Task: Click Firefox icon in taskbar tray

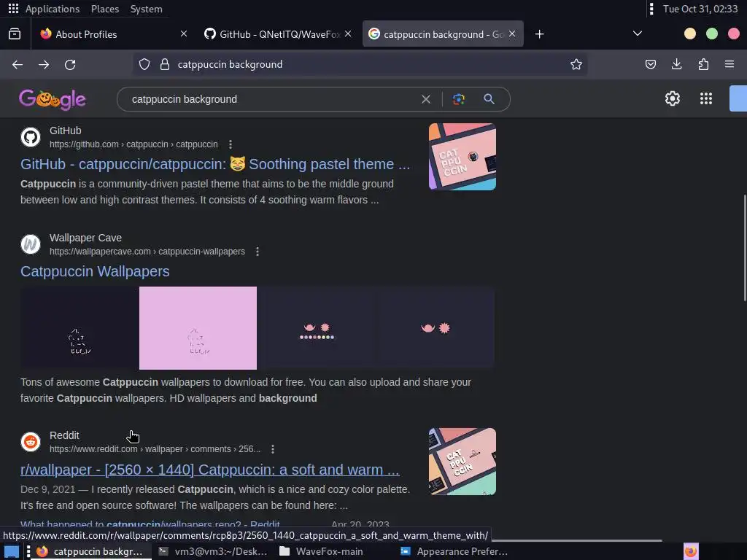Action: 691,551
